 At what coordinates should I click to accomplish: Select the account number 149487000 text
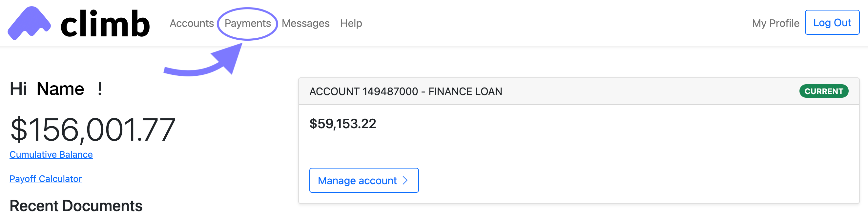390,92
